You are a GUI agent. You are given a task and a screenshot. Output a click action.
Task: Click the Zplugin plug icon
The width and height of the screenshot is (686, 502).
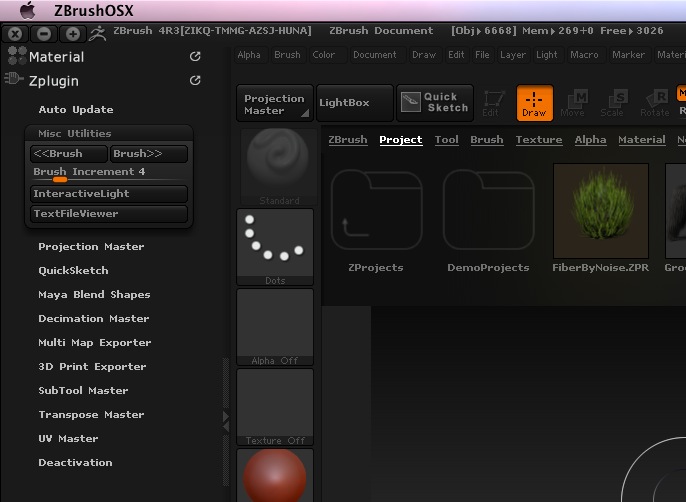tap(14, 79)
